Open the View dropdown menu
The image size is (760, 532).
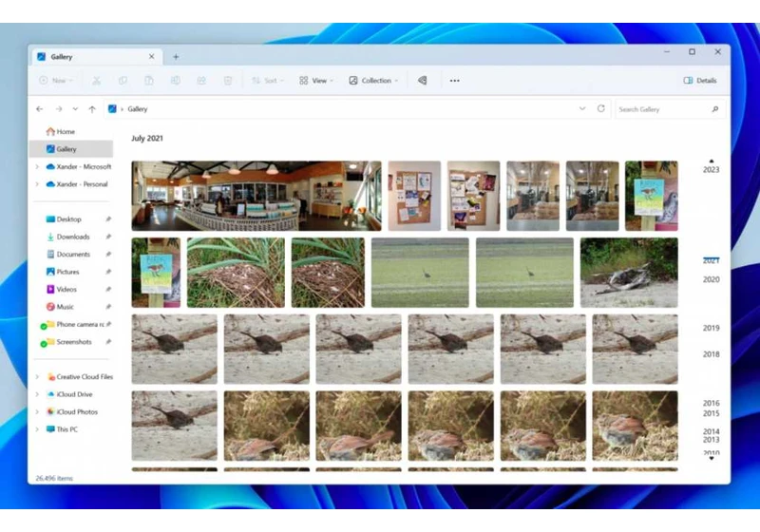(316, 81)
